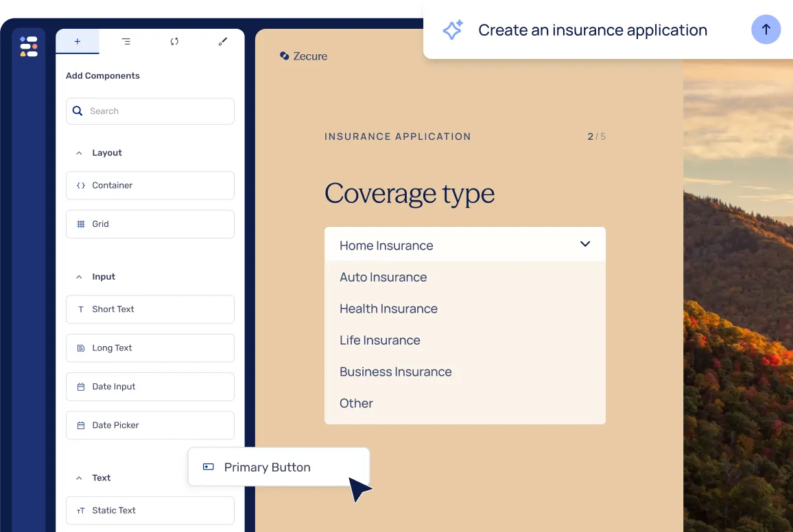
Task: Add a Grid component
Action: pos(150,223)
